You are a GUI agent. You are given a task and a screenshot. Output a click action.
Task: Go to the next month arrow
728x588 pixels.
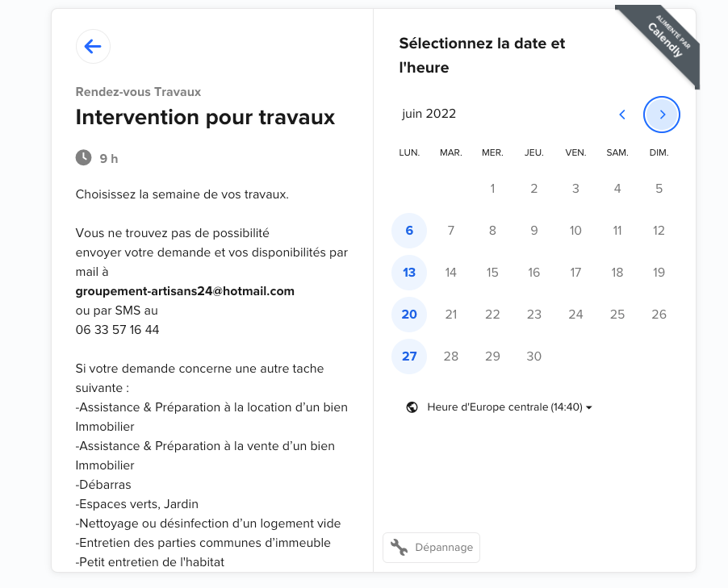tap(662, 115)
